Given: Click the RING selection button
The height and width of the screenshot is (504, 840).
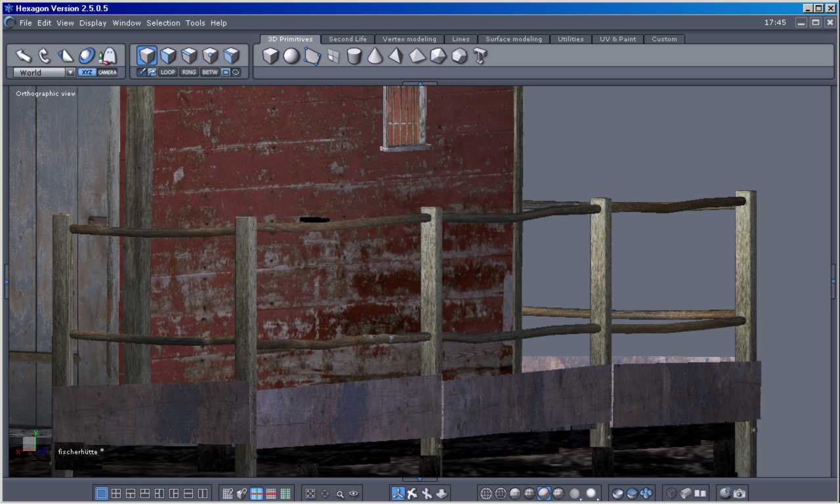Looking at the screenshot, I should [189, 72].
